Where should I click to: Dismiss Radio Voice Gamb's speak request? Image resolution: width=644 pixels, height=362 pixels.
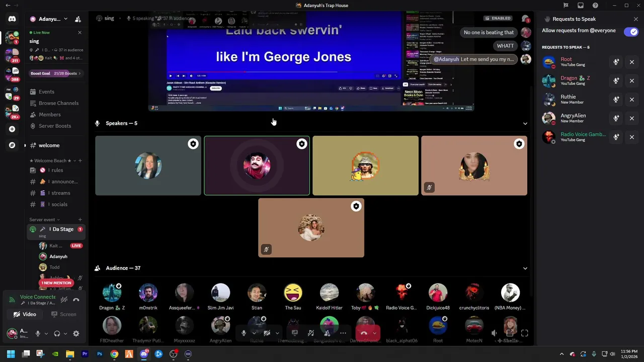632,137
